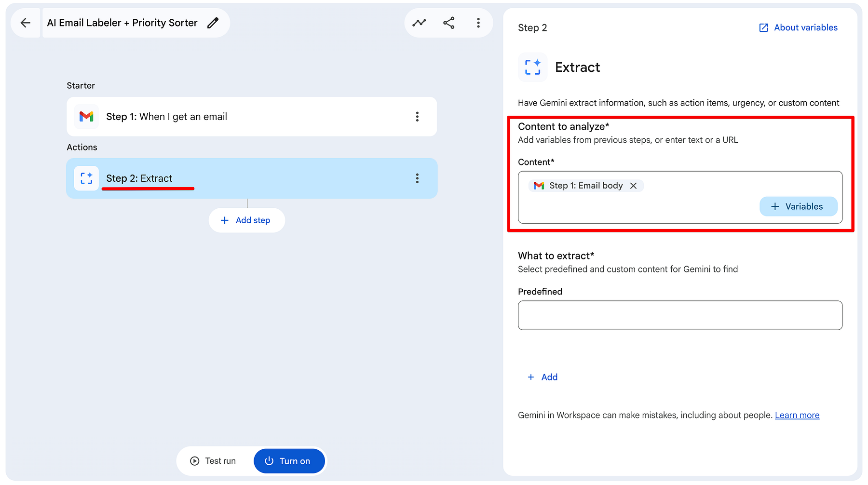Turn on the flow
This screenshot has width=868, height=485.
click(289, 461)
